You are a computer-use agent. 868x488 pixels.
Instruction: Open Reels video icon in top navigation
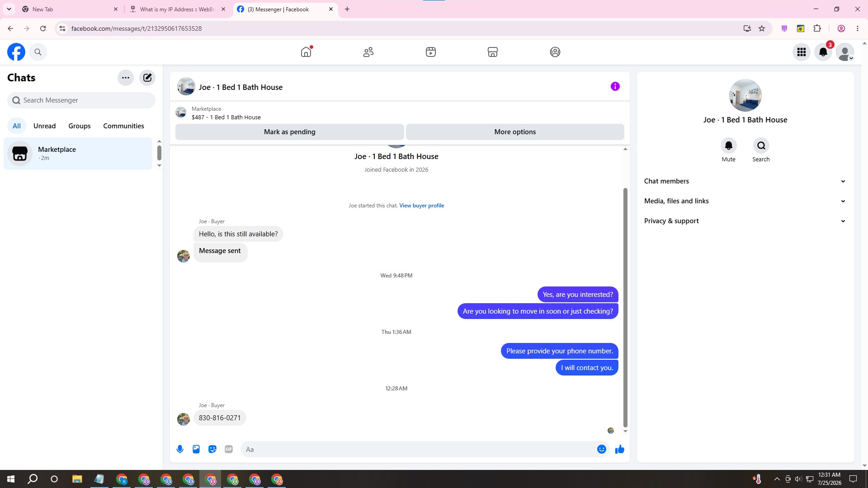click(431, 52)
